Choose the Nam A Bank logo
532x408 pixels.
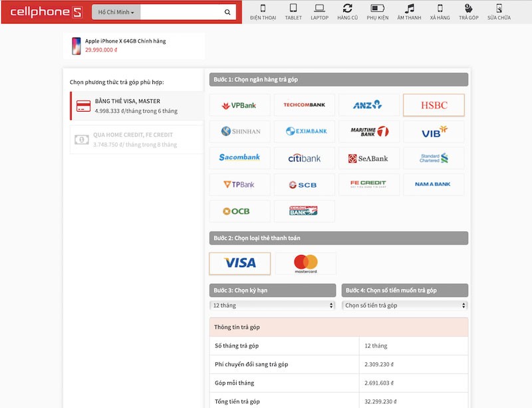[x=434, y=185]
